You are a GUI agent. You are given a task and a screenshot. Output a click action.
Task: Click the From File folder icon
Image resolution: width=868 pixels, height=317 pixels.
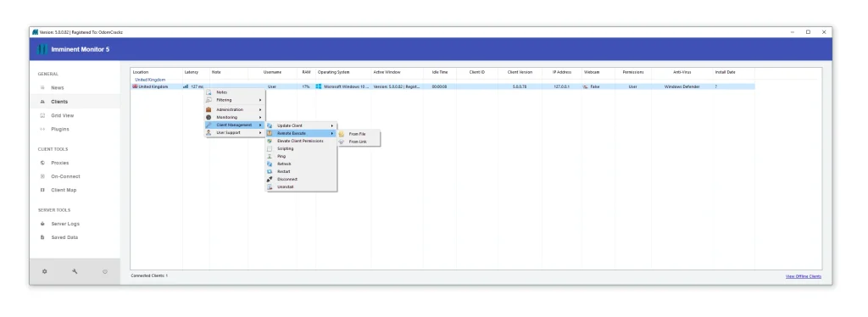tap(342, 134)
